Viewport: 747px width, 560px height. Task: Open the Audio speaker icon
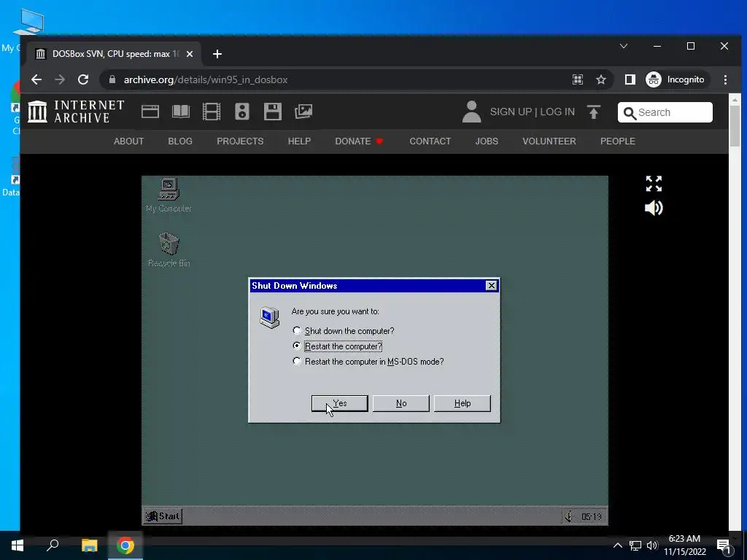pyautogui.click(x=242, y=112)
